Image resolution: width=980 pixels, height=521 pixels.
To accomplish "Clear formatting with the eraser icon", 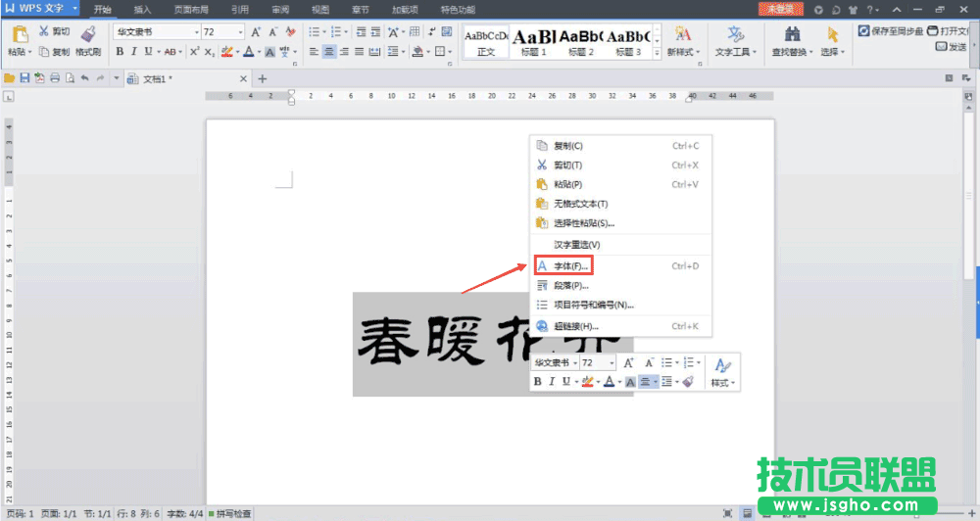I will pyautogui.click(x=291, y=32).
